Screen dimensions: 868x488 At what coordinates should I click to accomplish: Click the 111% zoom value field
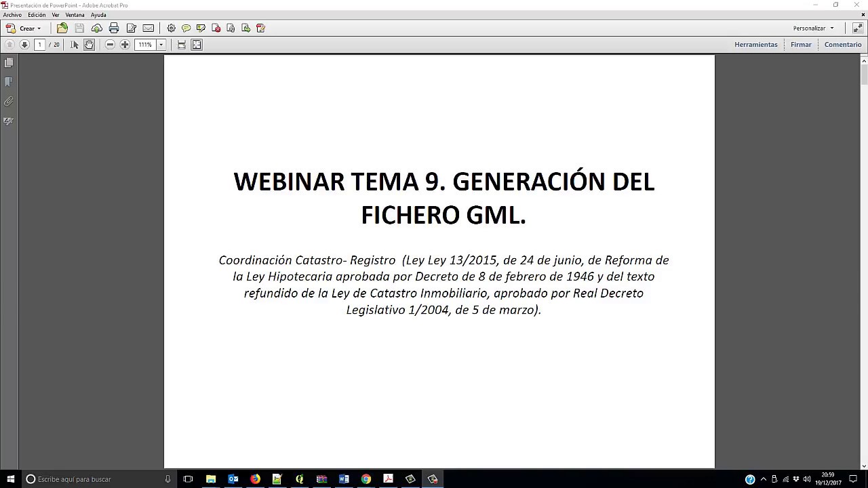point(145,44)
